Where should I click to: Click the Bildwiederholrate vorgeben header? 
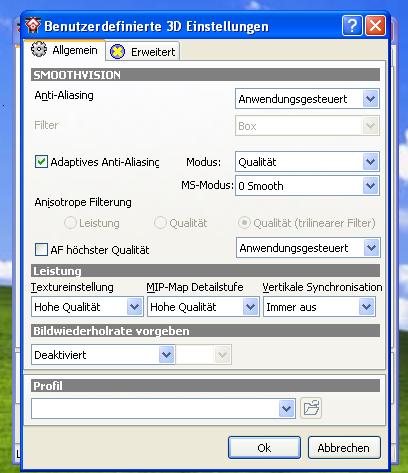point(205,331)
